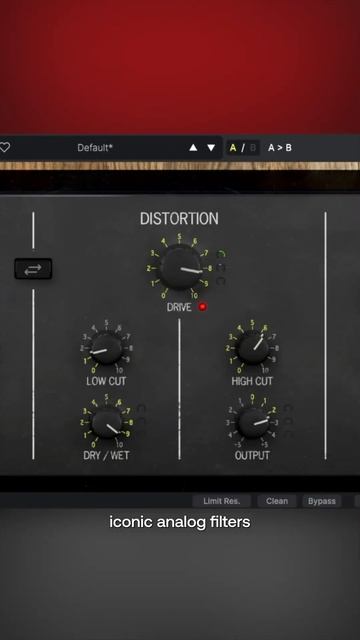Toggle the Clean mode

pyautogui.click(x=277, y=501)
